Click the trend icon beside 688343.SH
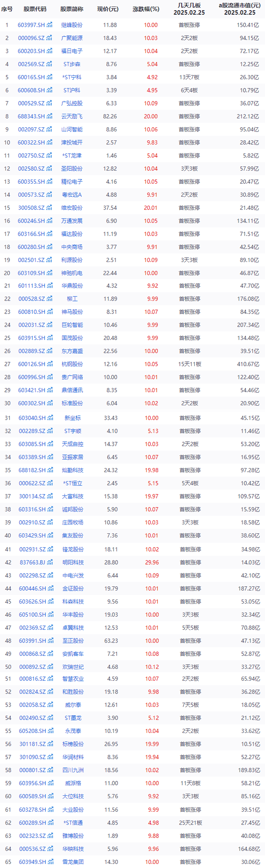This screenshot has width=265, height=868. click(50, 116)
